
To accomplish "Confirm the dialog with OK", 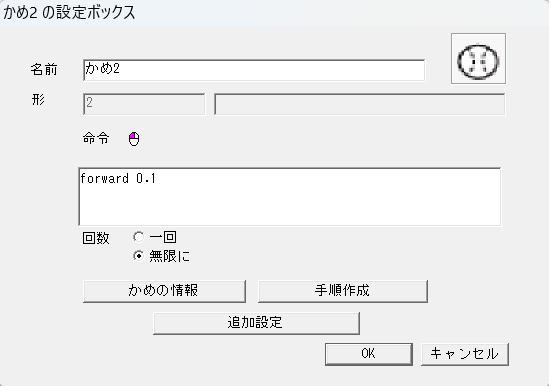I will pos(369,354).
